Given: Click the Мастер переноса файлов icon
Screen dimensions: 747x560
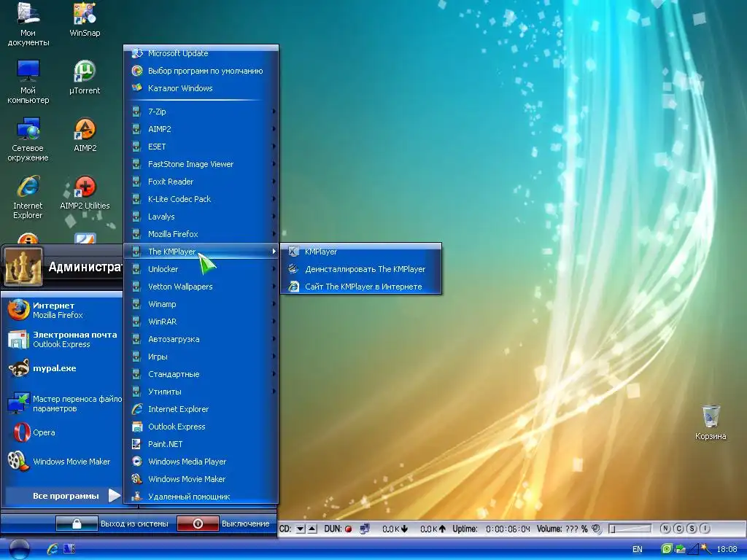Looking at the screenshot, I should 18,403.
